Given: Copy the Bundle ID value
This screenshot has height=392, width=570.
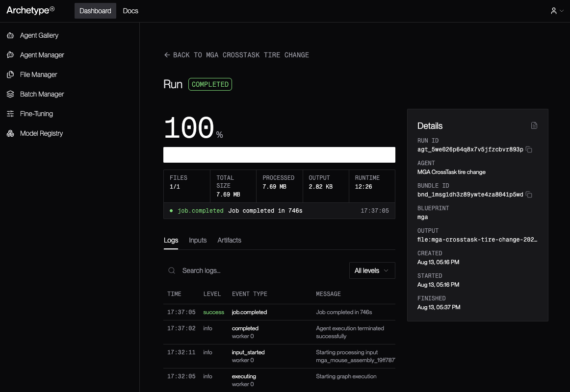Looking at the screenshot, I should pos(529,195).
